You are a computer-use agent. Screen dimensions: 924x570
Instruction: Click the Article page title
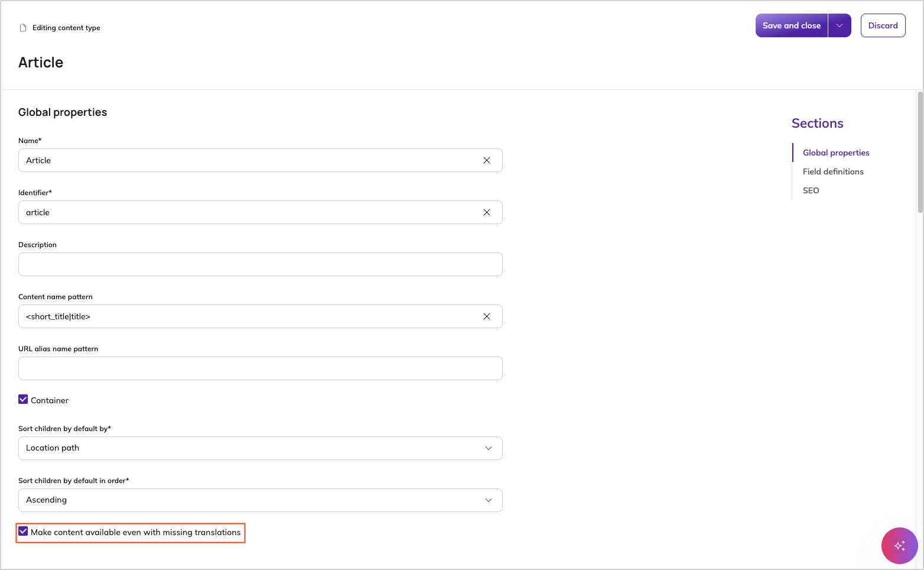point(41,63)
